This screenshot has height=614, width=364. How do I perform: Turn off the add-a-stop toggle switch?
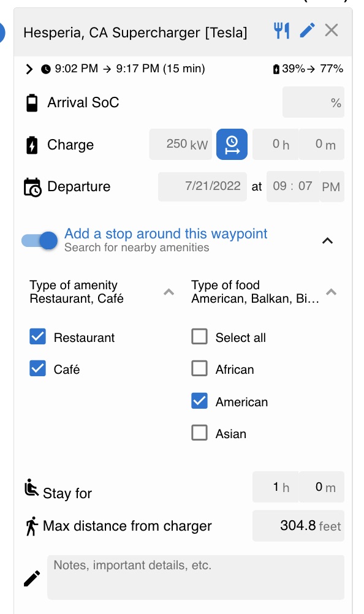pos(40,240)
